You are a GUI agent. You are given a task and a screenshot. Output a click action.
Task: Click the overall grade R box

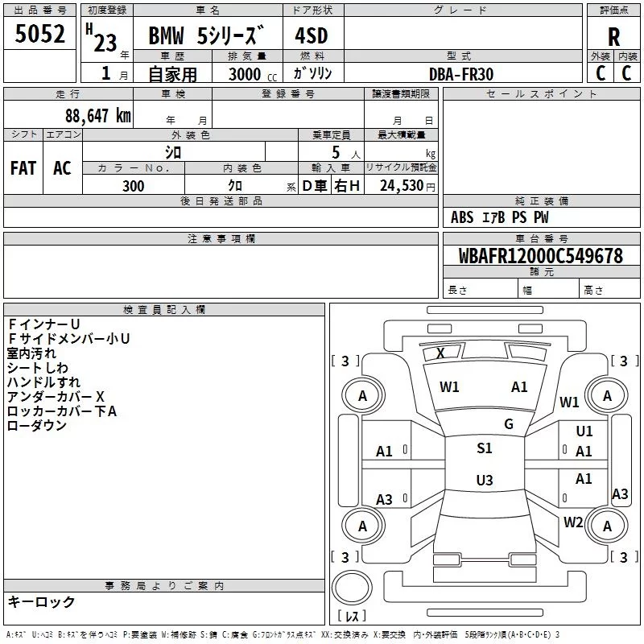tap(613, 36)
